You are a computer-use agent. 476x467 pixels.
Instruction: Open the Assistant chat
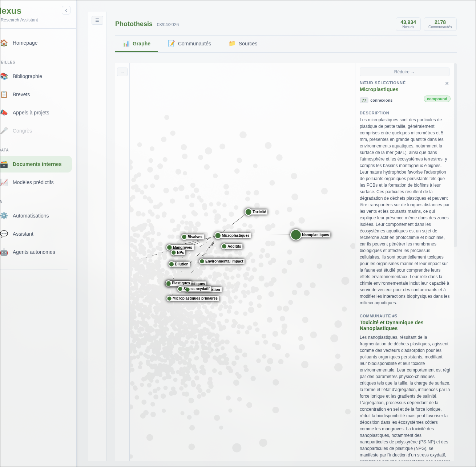[x=23, y=234]
